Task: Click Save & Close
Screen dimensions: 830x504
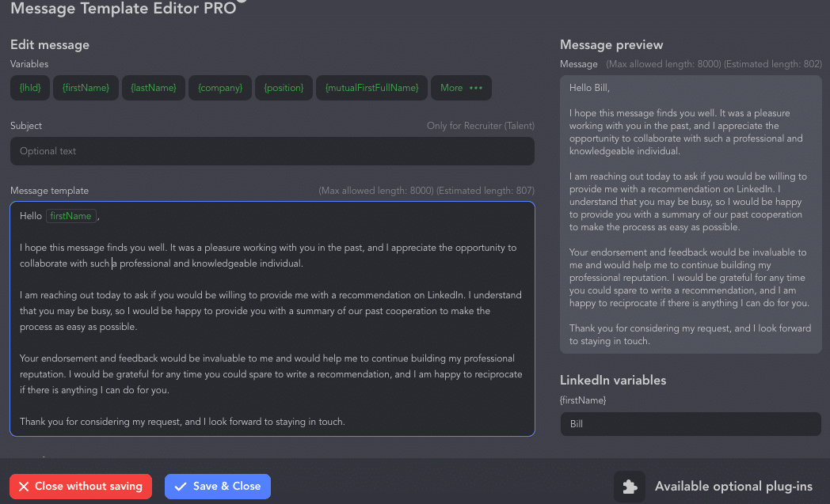Action: tap(217, 486)
